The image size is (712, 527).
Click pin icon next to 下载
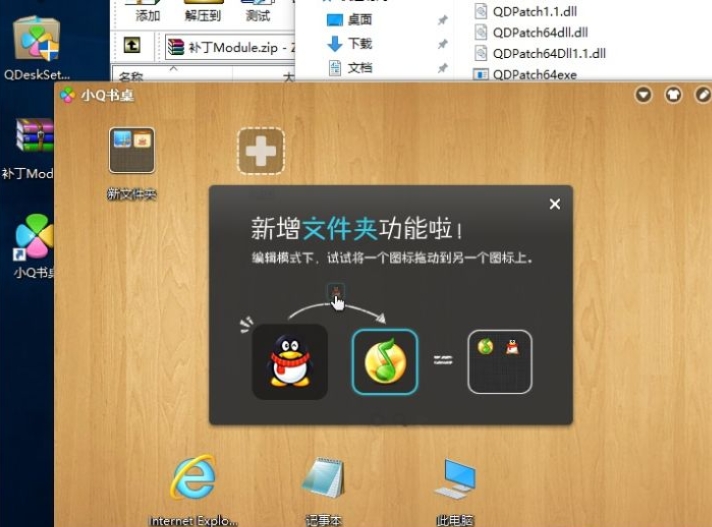coord(443,44)
